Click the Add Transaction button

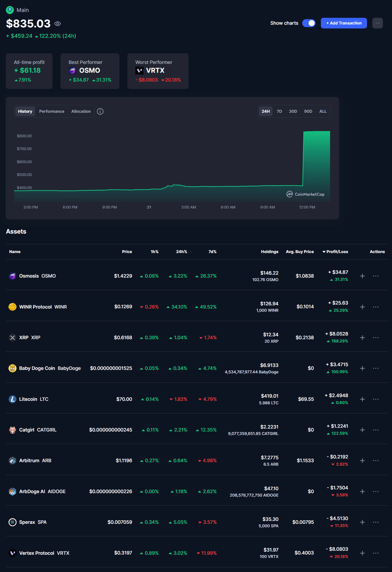[x=344, y=23]
